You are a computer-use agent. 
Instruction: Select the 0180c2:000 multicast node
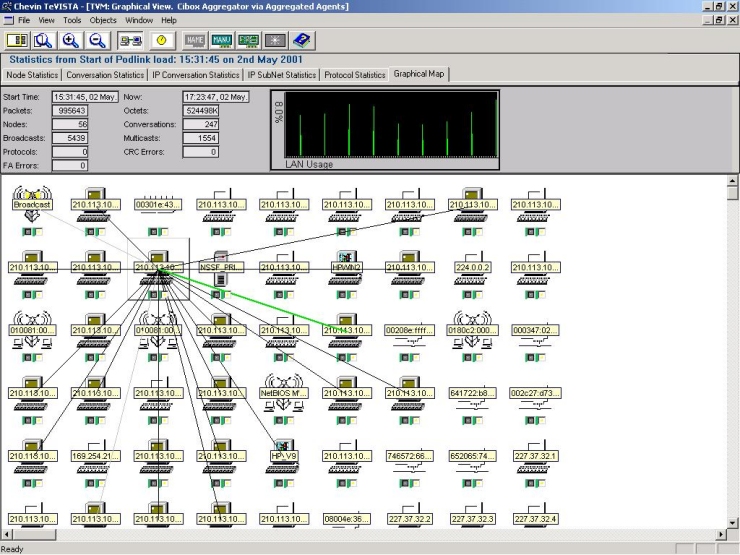pyautogui.click(x=472, y=330)
